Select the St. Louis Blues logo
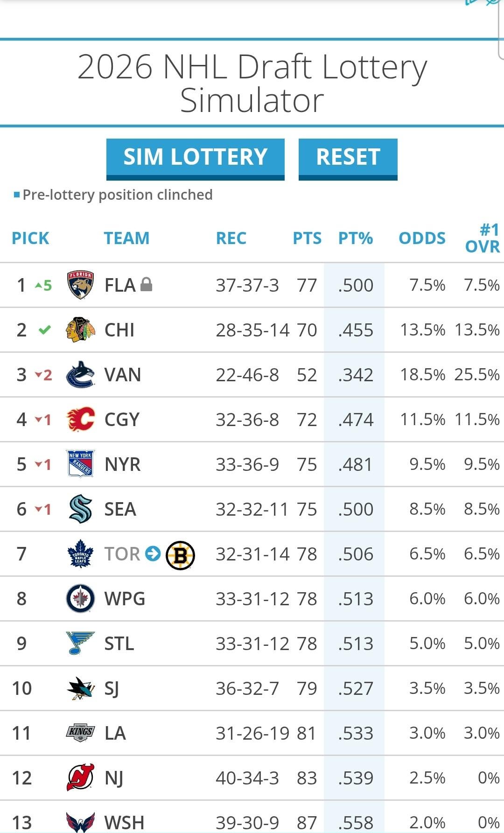Screen dimensions: 504x833 (80, 643)
